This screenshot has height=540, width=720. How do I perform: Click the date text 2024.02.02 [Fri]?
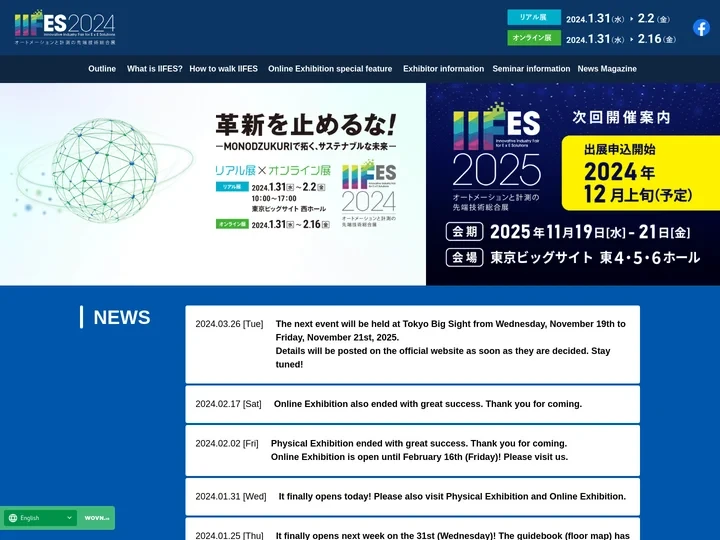227,444
